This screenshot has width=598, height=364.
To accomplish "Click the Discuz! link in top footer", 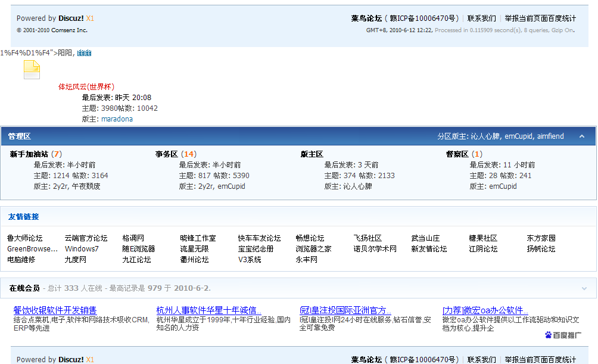I will coord(71,18).
